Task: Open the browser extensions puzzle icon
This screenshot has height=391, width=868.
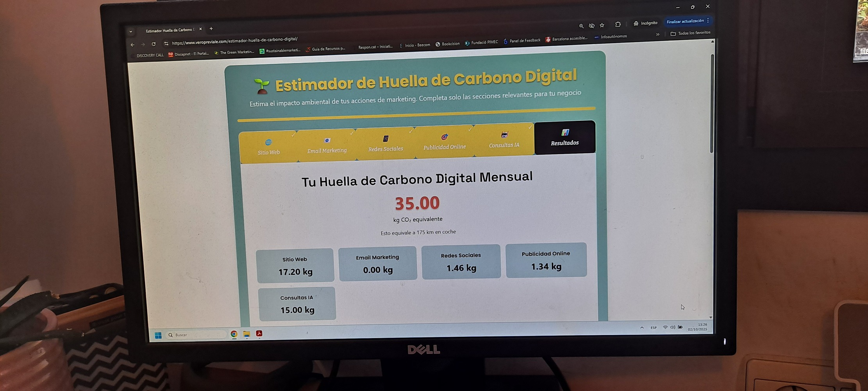Action: click(x=618, y=25)
